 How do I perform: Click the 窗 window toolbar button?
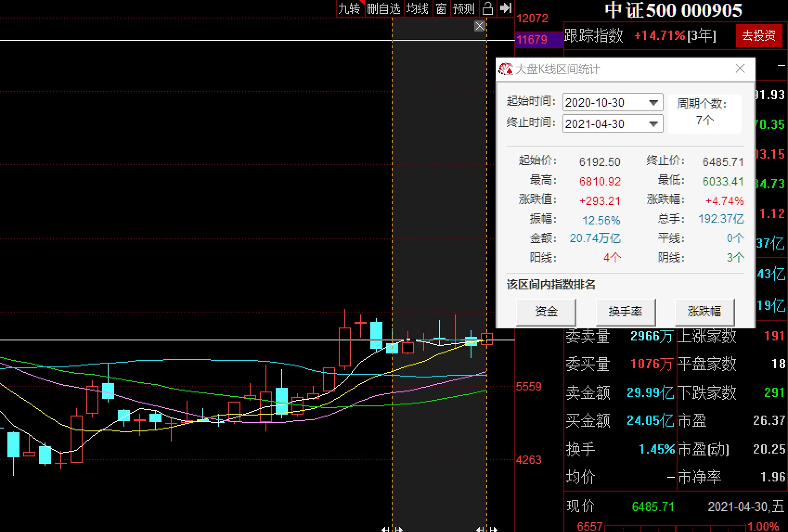tap(441, 8)
